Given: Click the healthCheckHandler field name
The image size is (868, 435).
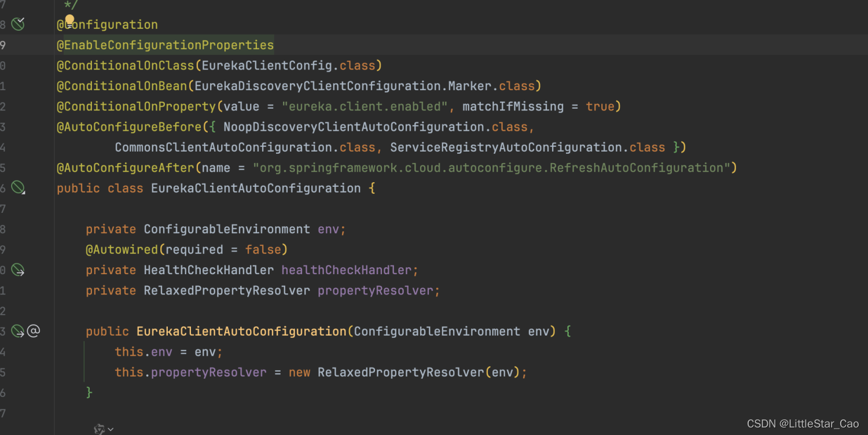Looking at the screenshot, I should coord(347,270).
